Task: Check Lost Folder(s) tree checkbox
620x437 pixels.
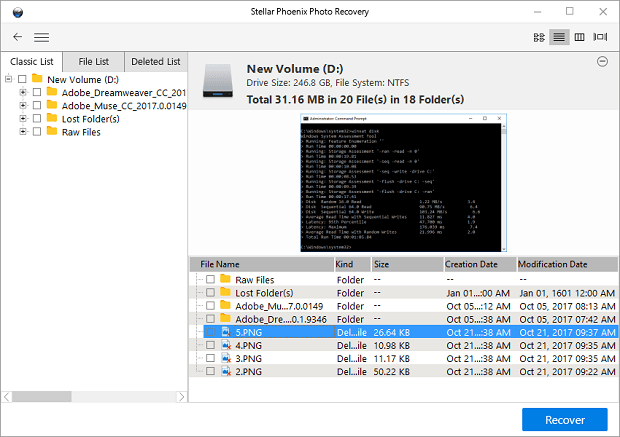Action: (x=37, y=118)
